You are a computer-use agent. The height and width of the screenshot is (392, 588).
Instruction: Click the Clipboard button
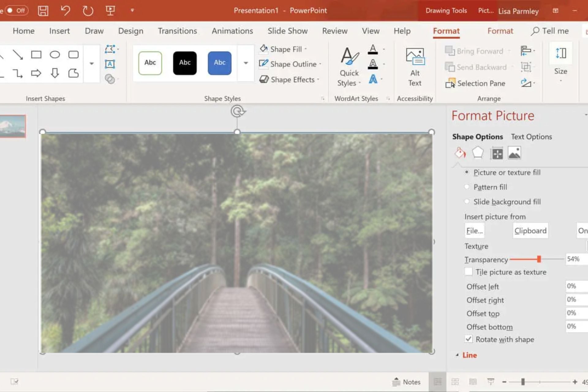coord(530,231)
